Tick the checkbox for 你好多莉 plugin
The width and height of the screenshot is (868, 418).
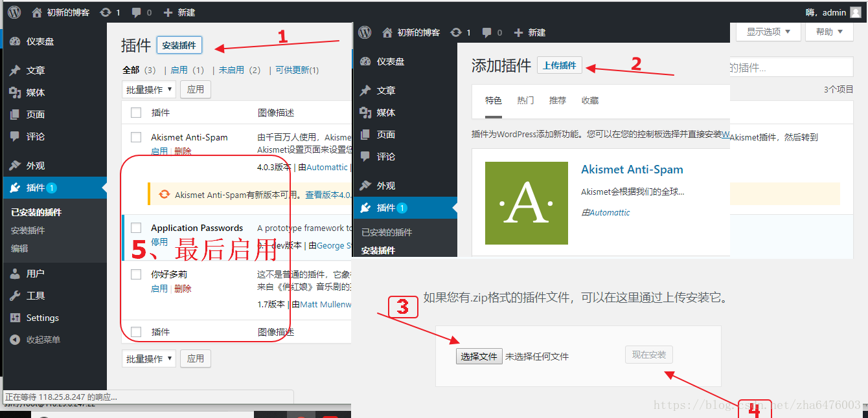(x=136, y=274)
